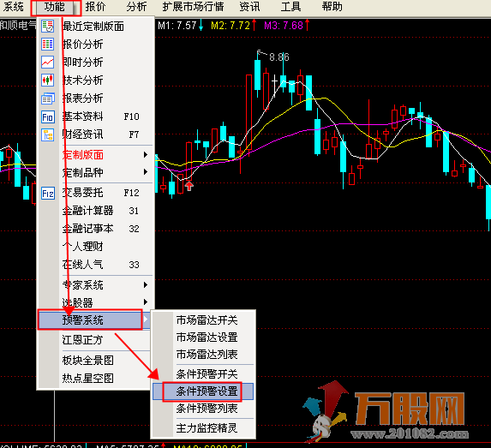Click the red buy-signal arrow marker
This screenshot has height=448, width=491.
click(189, 186)
